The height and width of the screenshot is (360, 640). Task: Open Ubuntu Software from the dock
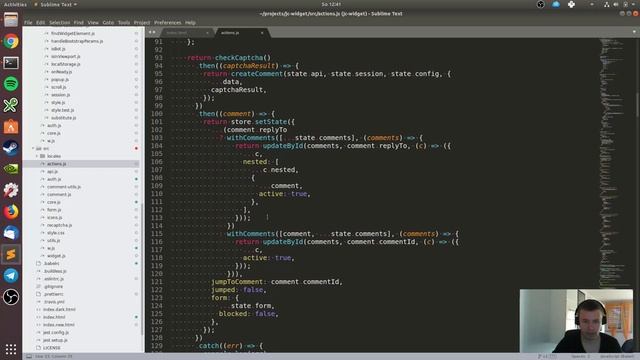(x=11, y=126)
